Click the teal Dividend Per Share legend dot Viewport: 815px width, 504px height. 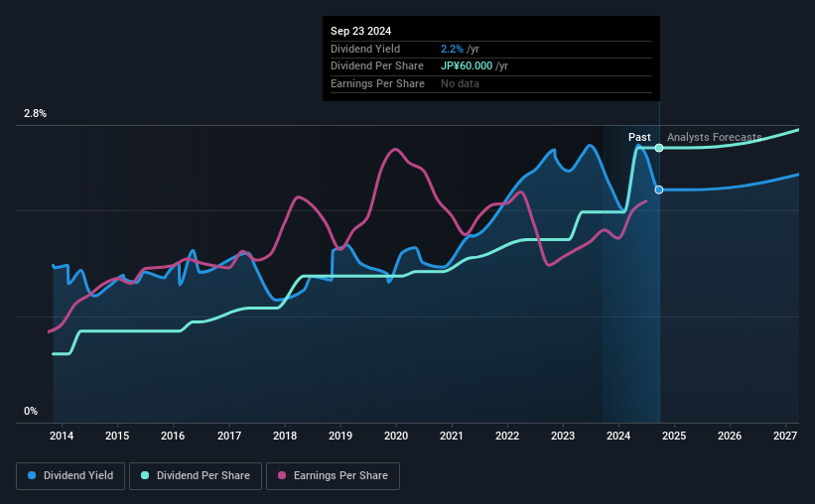coord(145,475)
